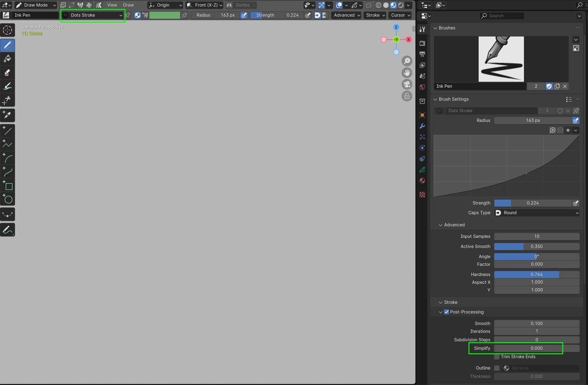
Task: Select the Circle drawing tool
Action: click(7, 199)
